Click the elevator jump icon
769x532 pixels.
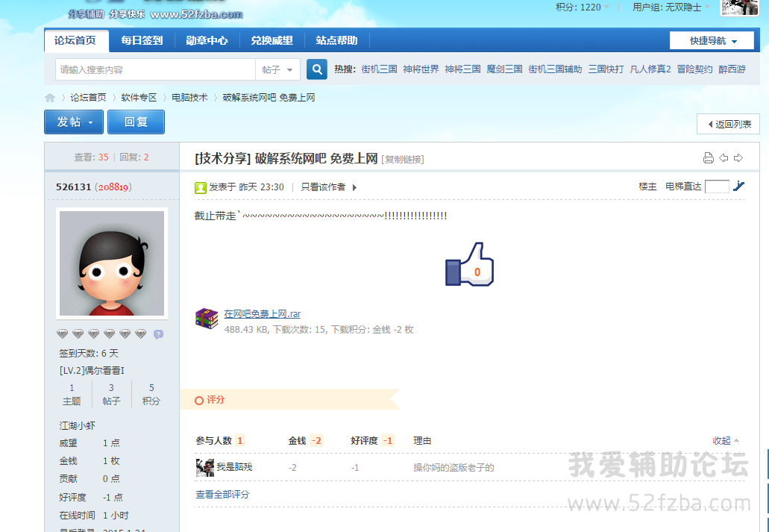click(x=738, y=186)
